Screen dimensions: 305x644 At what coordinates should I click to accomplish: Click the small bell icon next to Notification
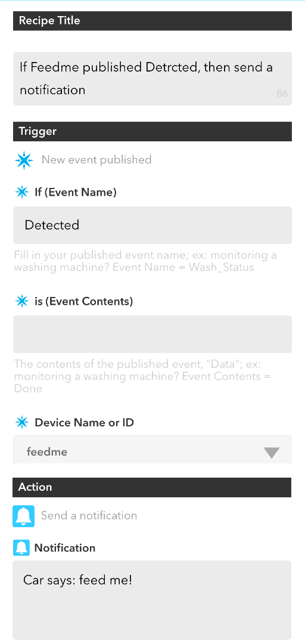pyautogui.click(x=21, y=547)
